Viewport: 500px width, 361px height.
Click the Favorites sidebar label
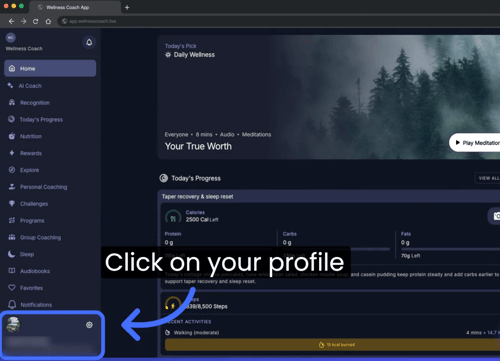click(x=31, y=288)
